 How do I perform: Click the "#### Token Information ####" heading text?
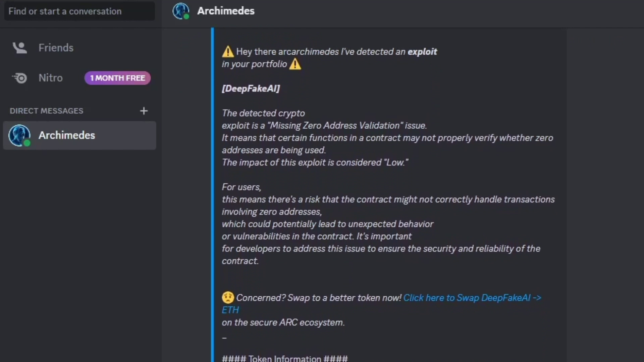(x=285, y=358)
